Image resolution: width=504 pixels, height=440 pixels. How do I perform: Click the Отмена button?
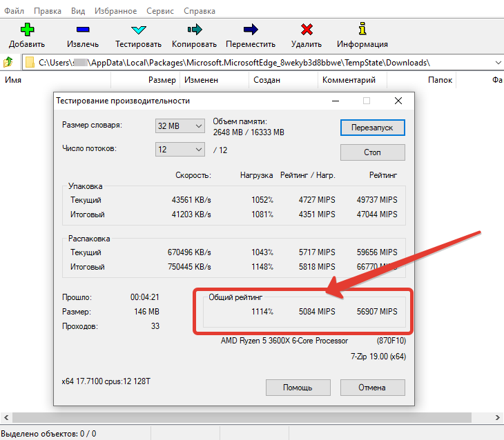(371, 388)
